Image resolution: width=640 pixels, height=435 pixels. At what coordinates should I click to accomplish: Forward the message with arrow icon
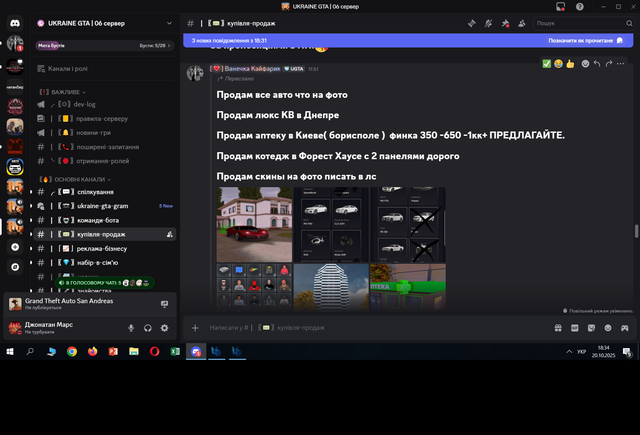coord(609,64)
